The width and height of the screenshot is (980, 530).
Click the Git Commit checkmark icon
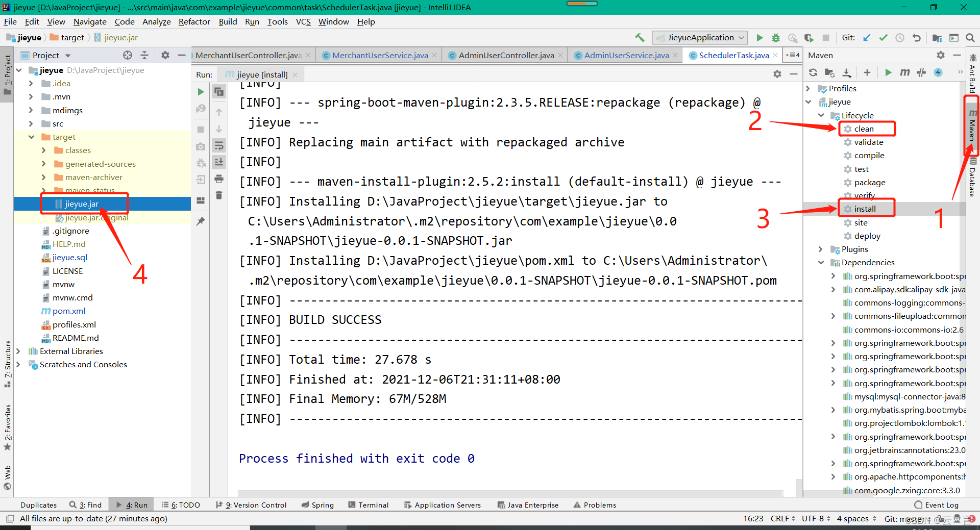pos(883,38)
